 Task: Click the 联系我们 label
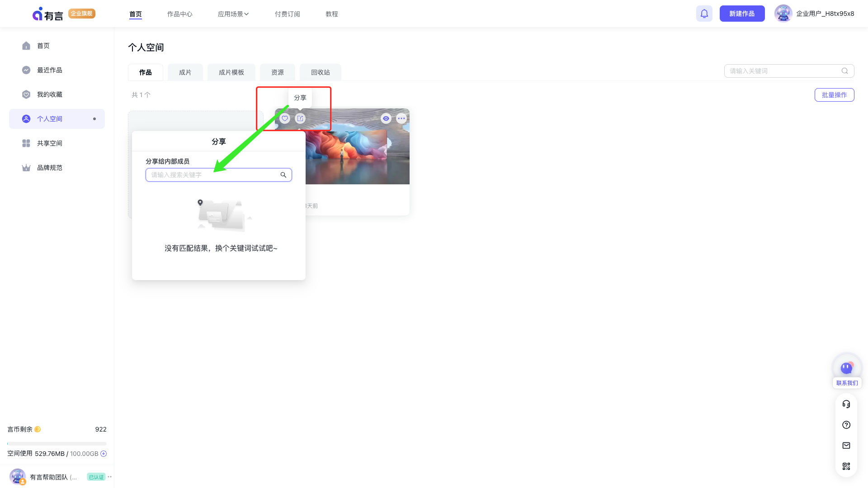pos(847,383)
